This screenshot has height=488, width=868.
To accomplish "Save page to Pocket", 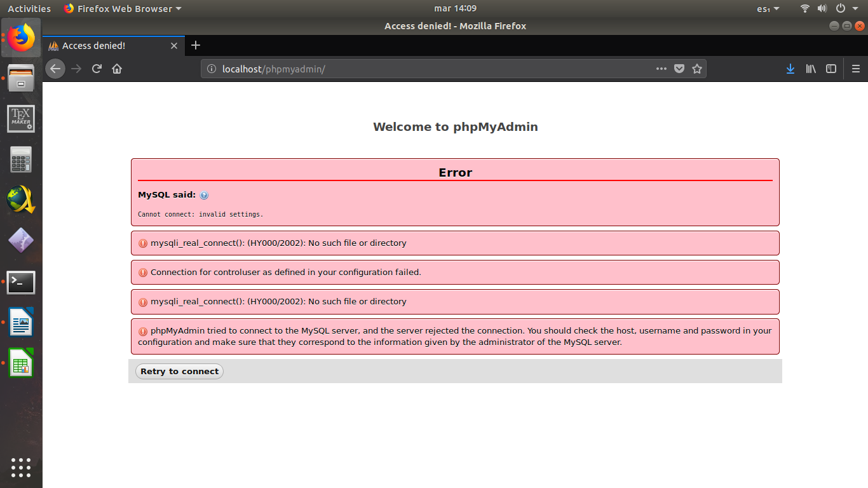I will point(679,69).
